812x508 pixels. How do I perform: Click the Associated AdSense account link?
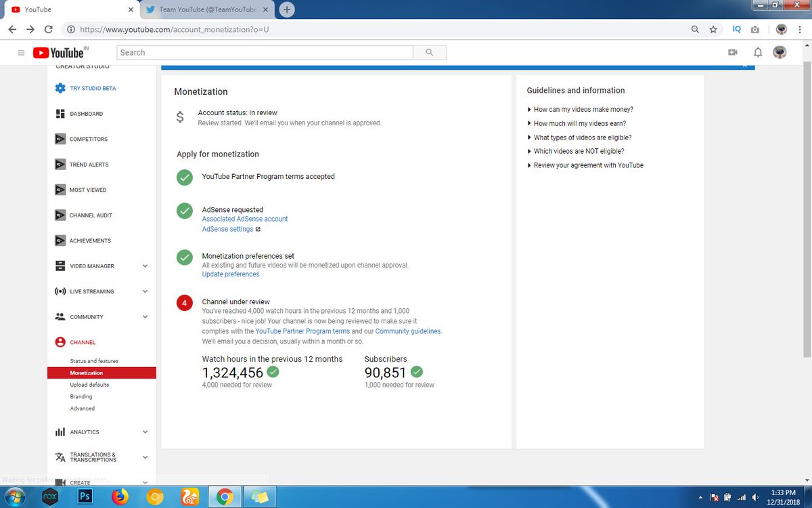click(245, 219)
